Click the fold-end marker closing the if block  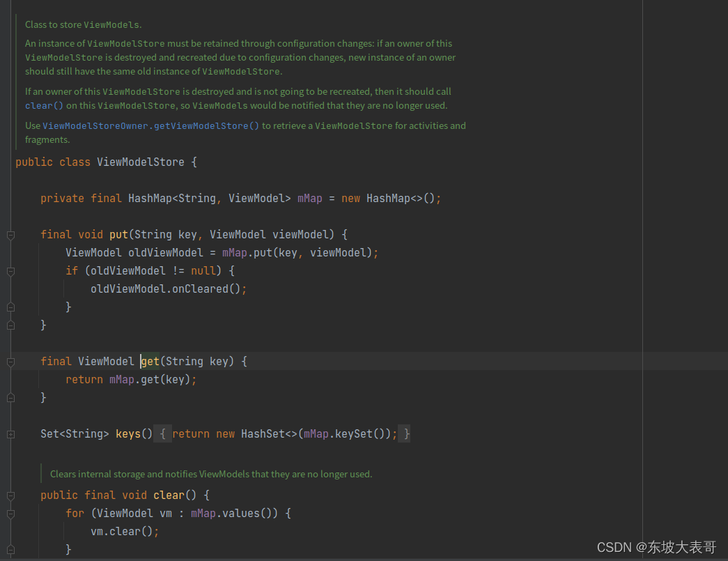(x=11, y=307)
